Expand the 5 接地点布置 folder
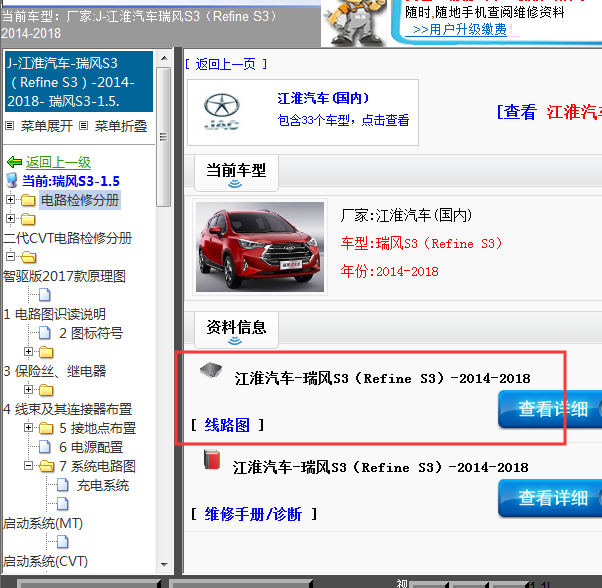 click(28, 427)
